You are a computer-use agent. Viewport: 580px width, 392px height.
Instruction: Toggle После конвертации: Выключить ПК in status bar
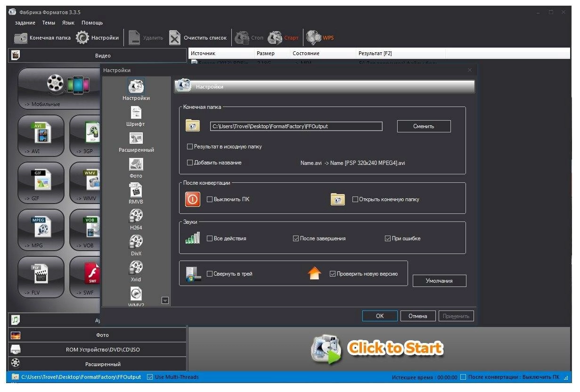[x=463, y=377]
